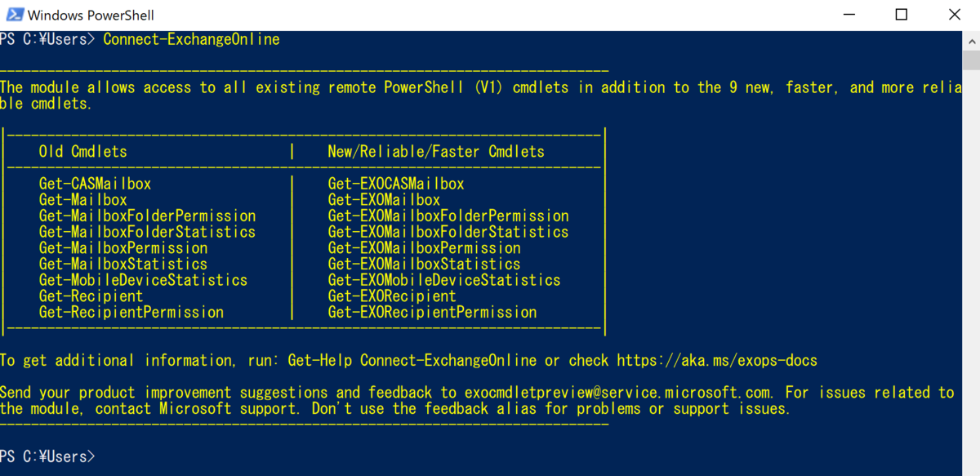Close the Windows PowerShell window
The width and height of the screenshot is (980, 476).
pos(955,15)
